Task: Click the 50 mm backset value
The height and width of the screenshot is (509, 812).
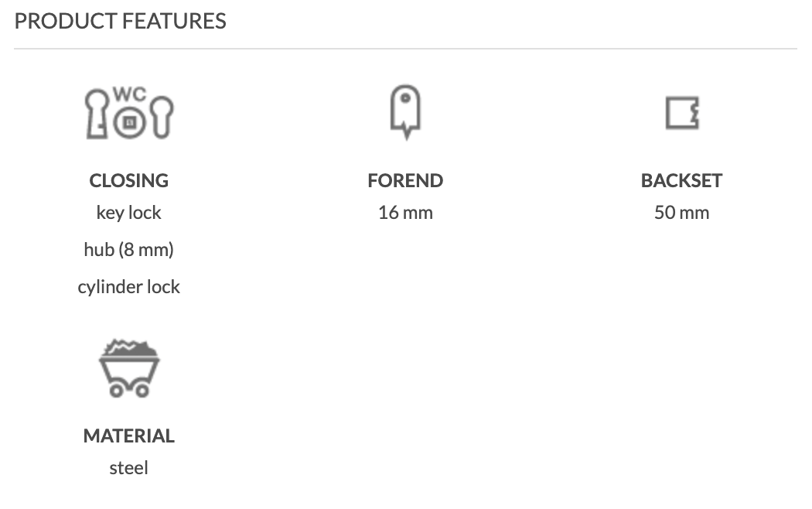Action: click(681, 213)
